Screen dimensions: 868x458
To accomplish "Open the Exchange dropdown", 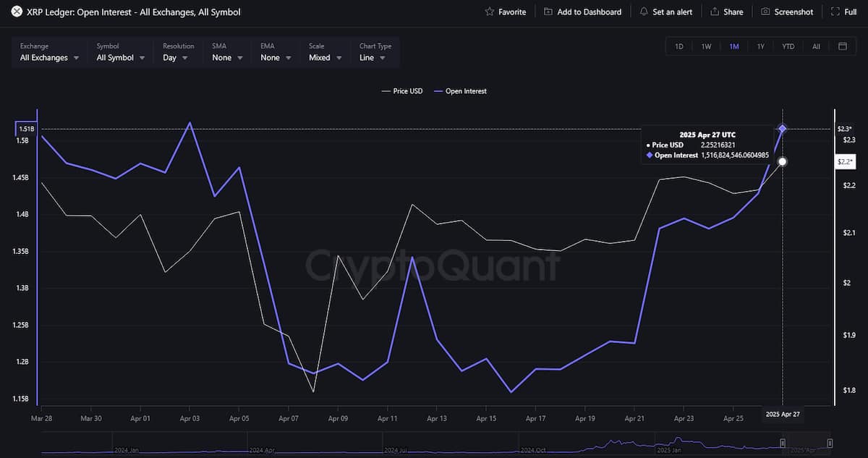I will point(48,57).
